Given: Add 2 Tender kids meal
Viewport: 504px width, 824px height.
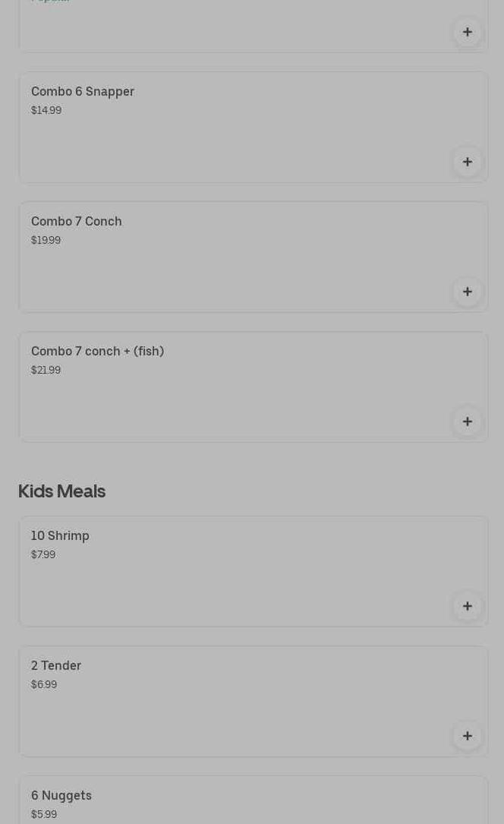Looking at the screenshot, I should [x=468, y=736].
